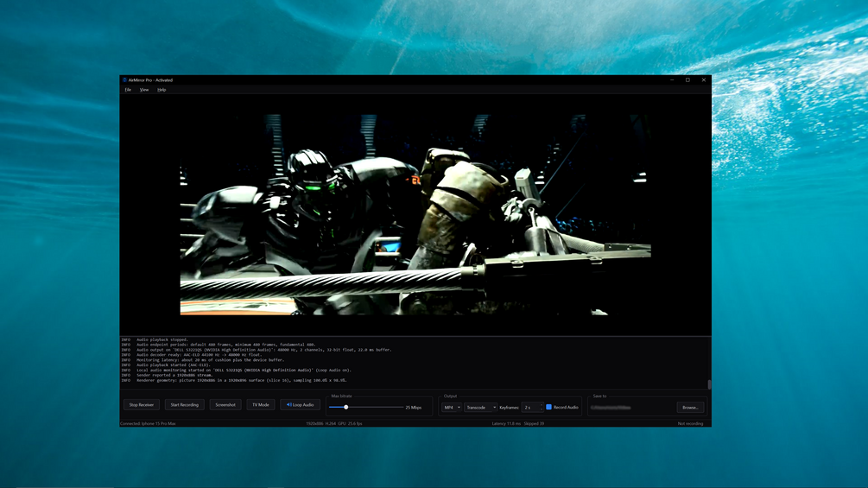Screen dimensions: 868x488
Task: Open the View menu
Action: [144, 90]
